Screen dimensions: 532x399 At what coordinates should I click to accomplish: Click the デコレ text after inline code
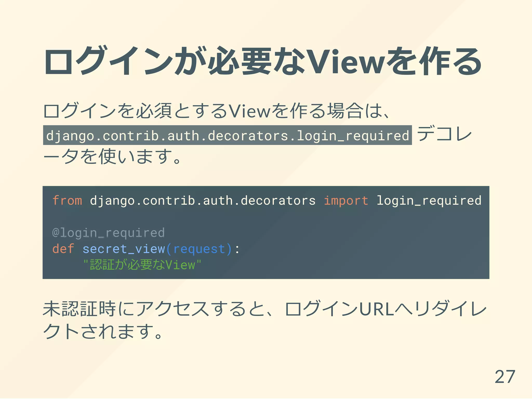pyautogui.click(x=445, y=134)
